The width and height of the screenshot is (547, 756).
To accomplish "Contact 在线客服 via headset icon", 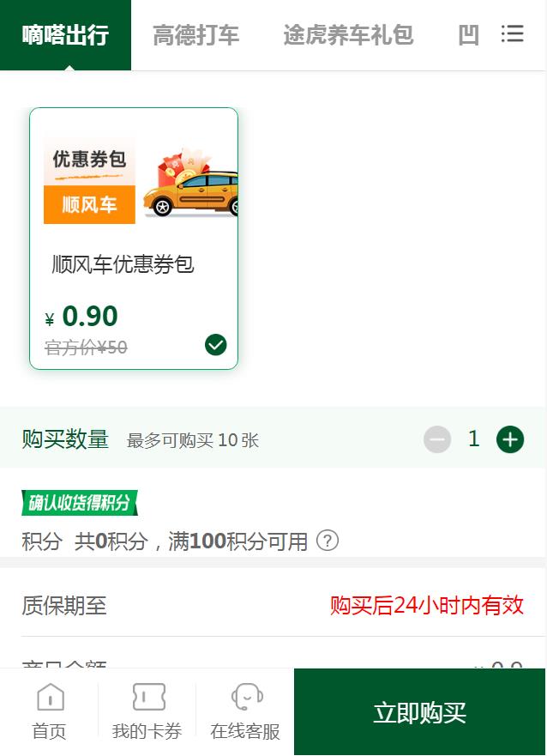I will point(246,699).
